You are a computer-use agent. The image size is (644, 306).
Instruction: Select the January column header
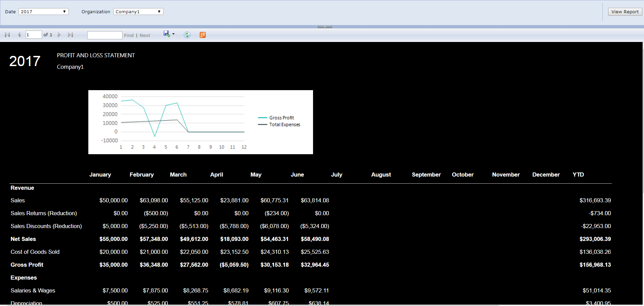tap(100, 175)
